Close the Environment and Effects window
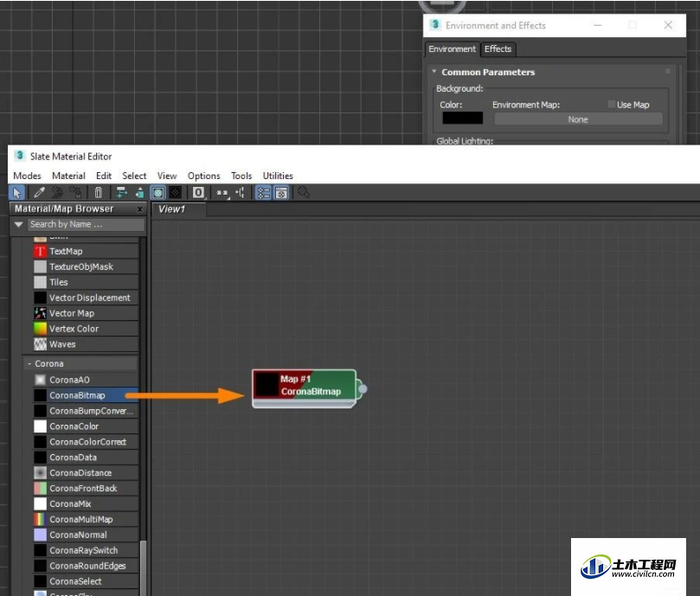700x596 pixels. coord(668,25)
